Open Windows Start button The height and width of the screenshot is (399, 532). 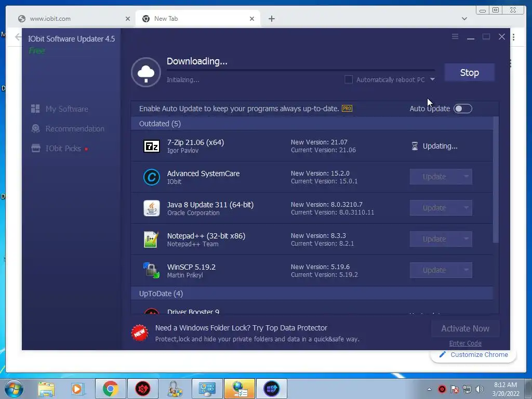(14, 389)
